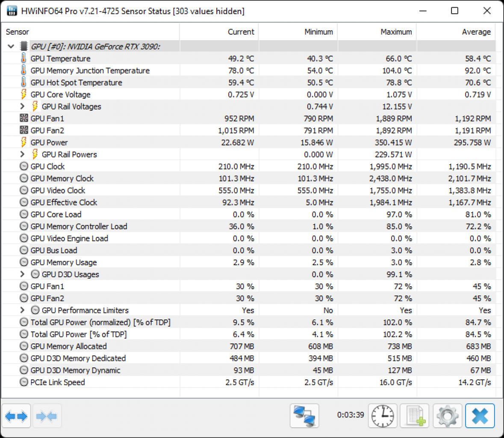Close sensors with the blue X button
The width and height of the screenshot is (504, 438).
point(480,416)
